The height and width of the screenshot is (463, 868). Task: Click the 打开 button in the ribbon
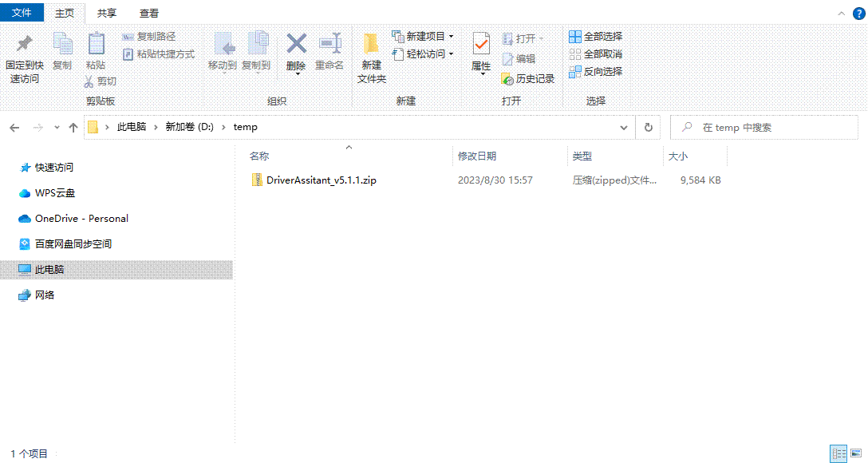[x=523, y=39]
